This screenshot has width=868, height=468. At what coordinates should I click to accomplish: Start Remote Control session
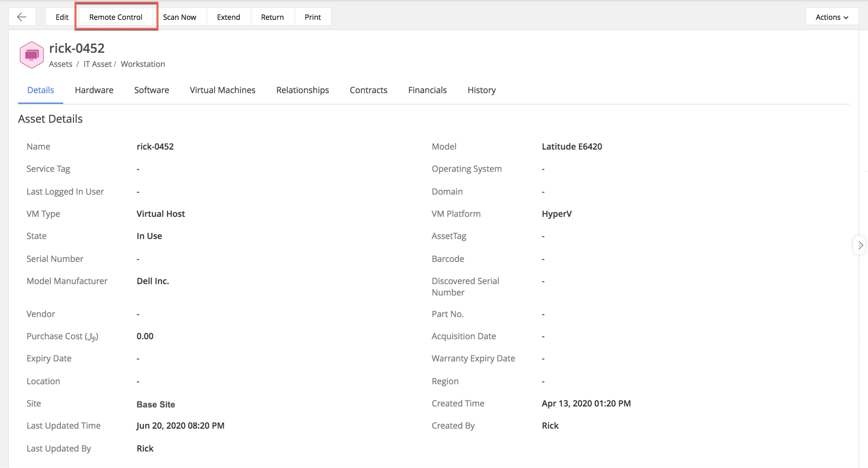point(116,17)
